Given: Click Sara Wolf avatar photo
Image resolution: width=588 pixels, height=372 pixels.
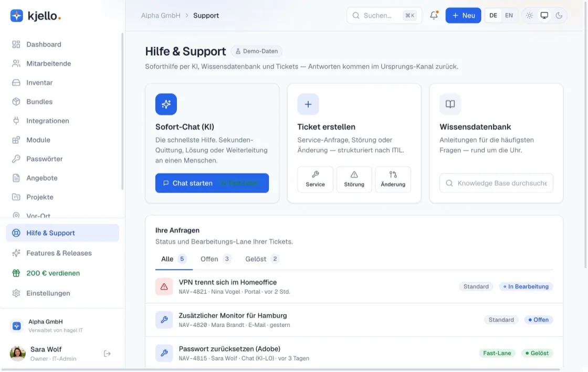Looking at the screenshot, I should 18,354.
